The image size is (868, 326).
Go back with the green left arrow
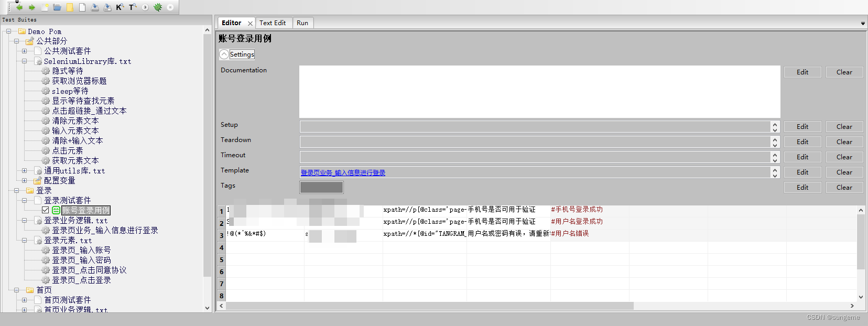[19, 7]
